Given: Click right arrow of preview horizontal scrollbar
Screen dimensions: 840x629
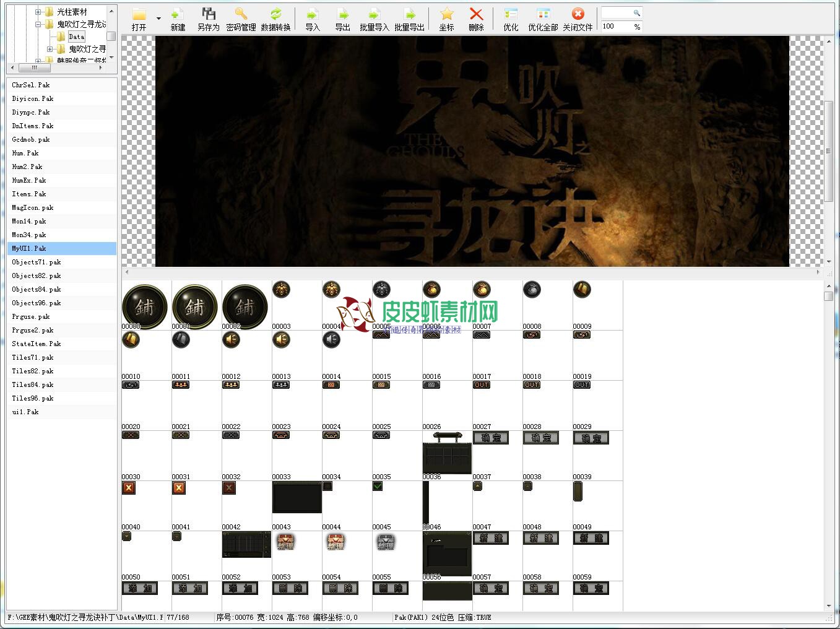Looking at the screenshot, I should pos(818,272).
